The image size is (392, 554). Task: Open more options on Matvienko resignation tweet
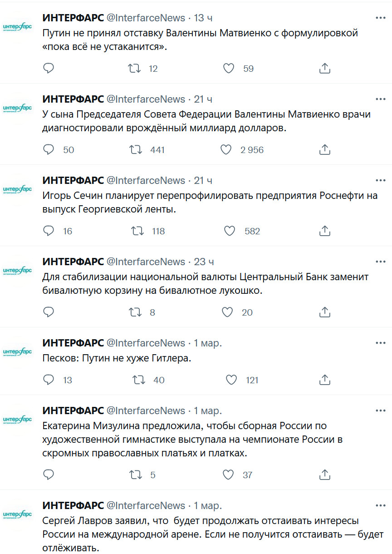click(380, 18)
